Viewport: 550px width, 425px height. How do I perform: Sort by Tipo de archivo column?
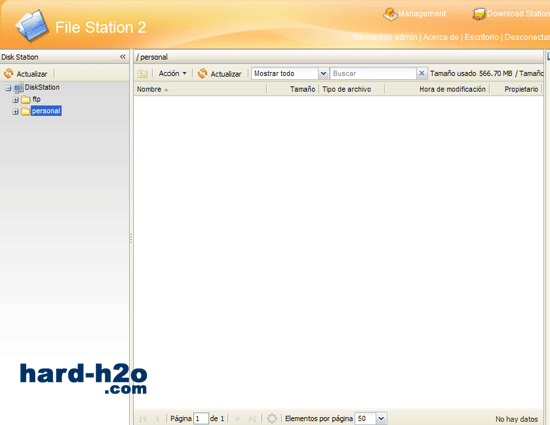coord(352,89)
